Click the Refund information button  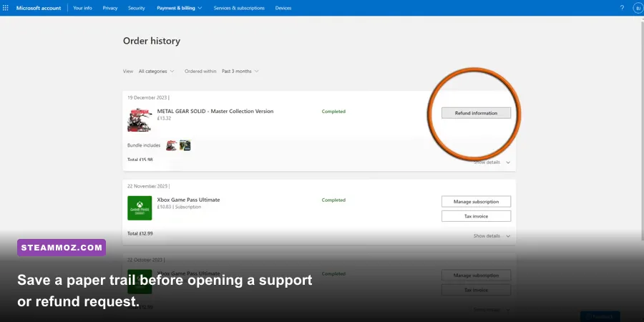476,113
